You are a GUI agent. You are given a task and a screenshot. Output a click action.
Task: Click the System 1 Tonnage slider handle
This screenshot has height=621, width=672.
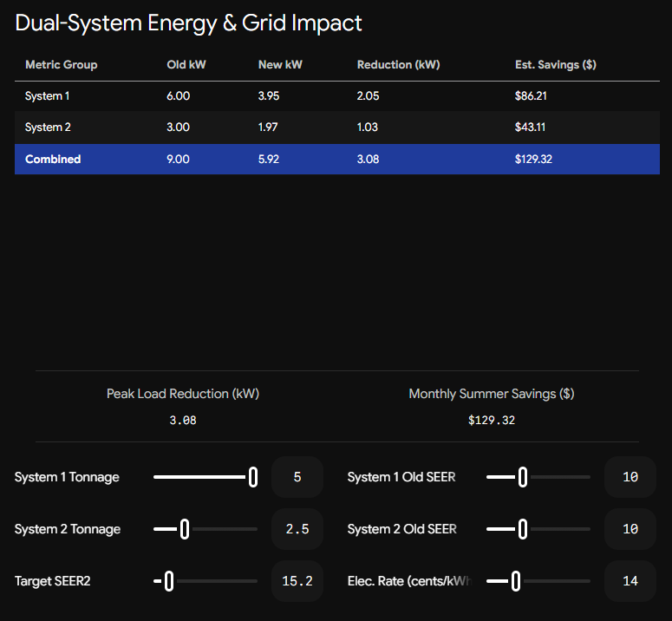coord(253,477)
